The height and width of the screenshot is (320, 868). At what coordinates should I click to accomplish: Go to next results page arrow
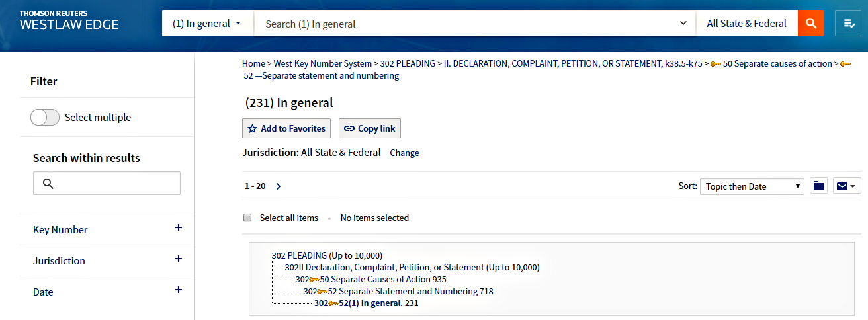click(279, 186)
